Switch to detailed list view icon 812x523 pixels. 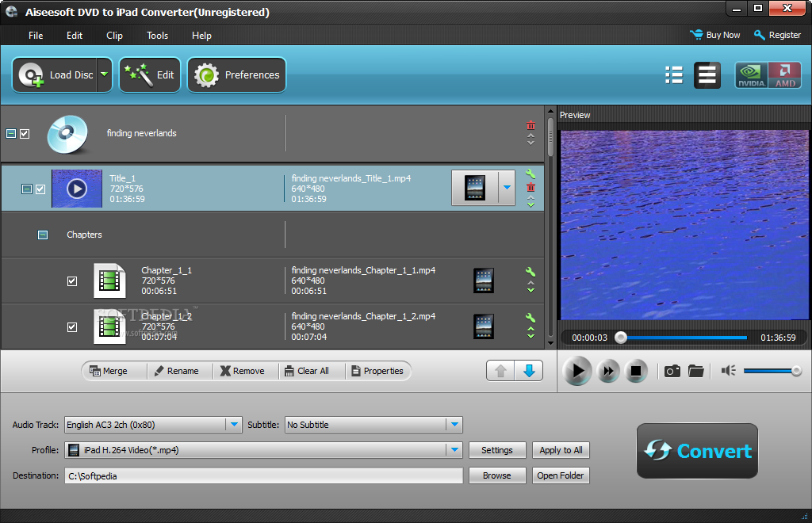707,75
